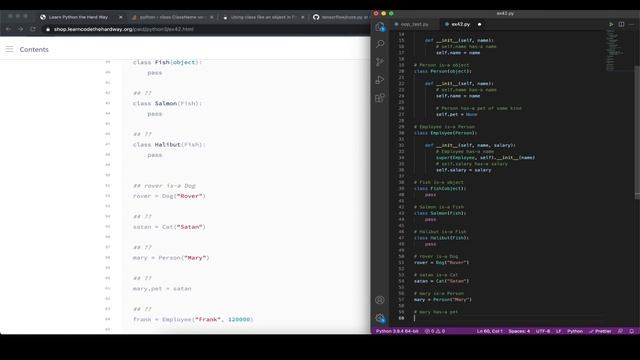Image resolution: width=640 pixels, height=360 pixels.
Task: Open the Manage gear menu in VS Code
Action: pyautogui.click(x=380, y=318)
